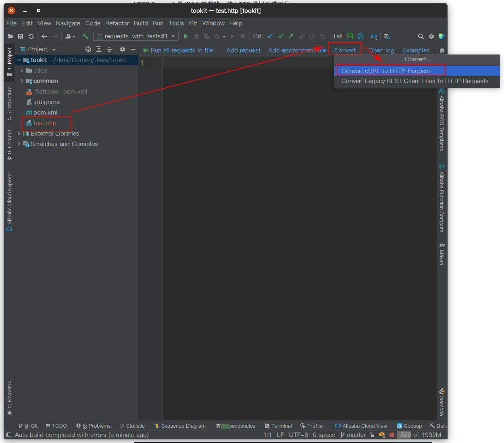Open the Terminal tool window tab
Viewport: 504px width, 443px height.
pos(278,426)
